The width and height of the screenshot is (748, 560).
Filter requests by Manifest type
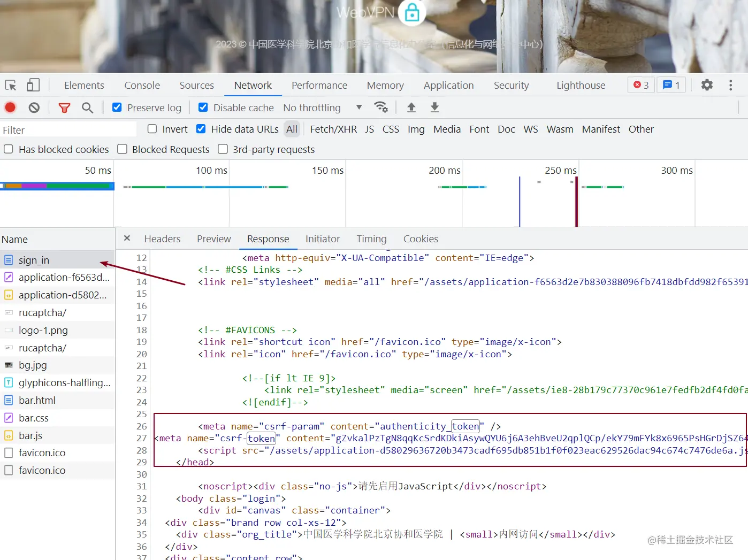(x=601, y=129)
